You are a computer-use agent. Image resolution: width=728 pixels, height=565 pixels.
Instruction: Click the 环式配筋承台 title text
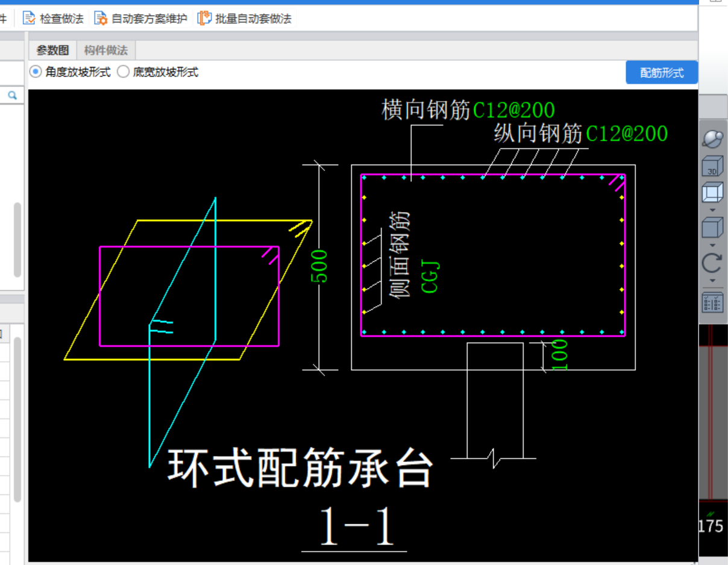(x=300, y=469)
